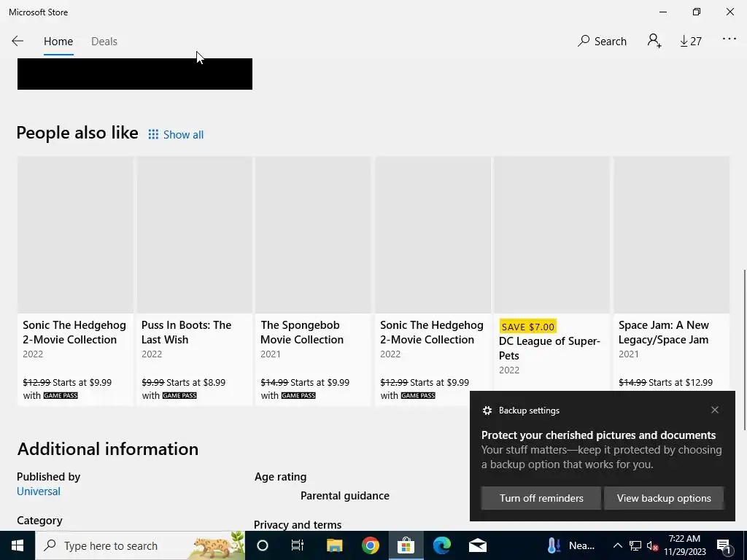
Task: Open the Windows Start menu
Action: tap(18, 545)
